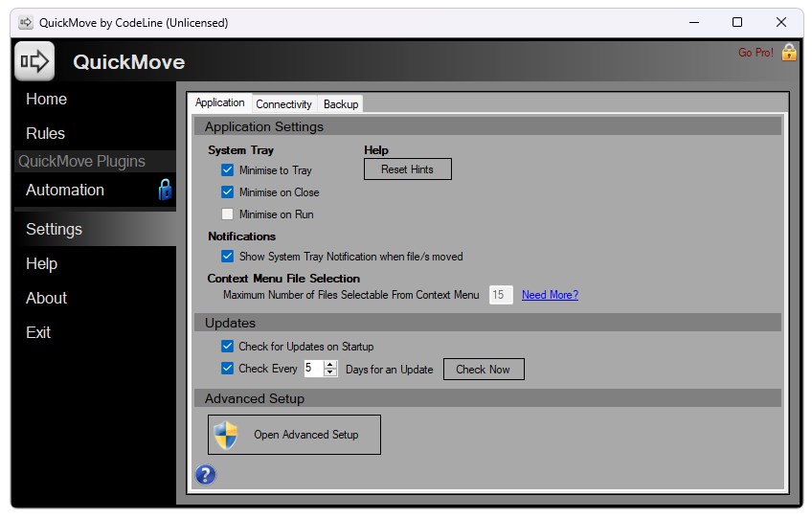Toggle the Check Every days checkbox
This screenshot has width=812, height=518.
coord(227,369)
